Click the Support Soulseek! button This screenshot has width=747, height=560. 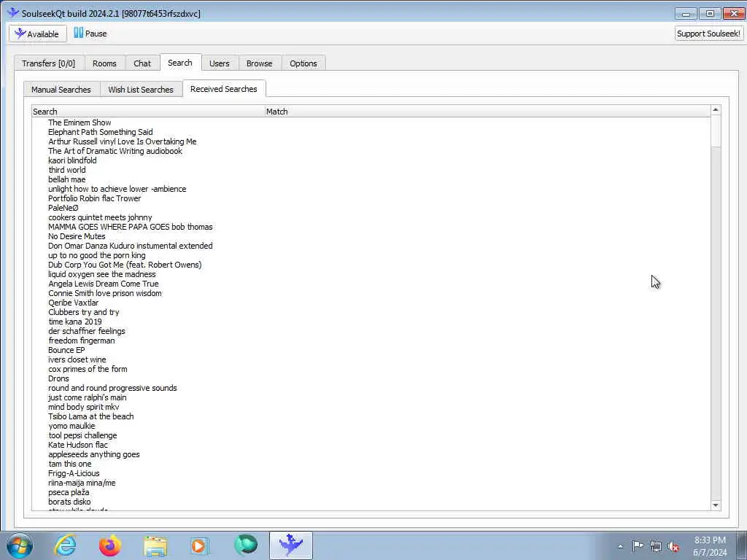pyautogui.click(x=708, y=34)
